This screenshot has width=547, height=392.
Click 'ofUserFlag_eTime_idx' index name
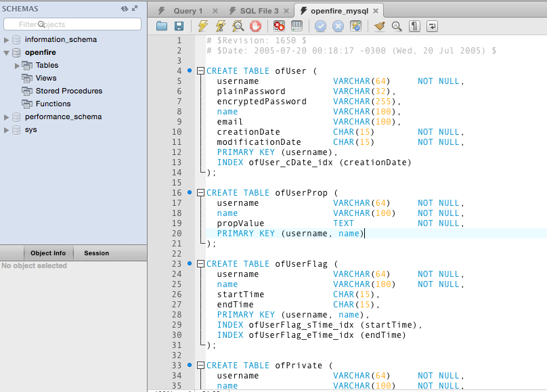coord(301,335)
